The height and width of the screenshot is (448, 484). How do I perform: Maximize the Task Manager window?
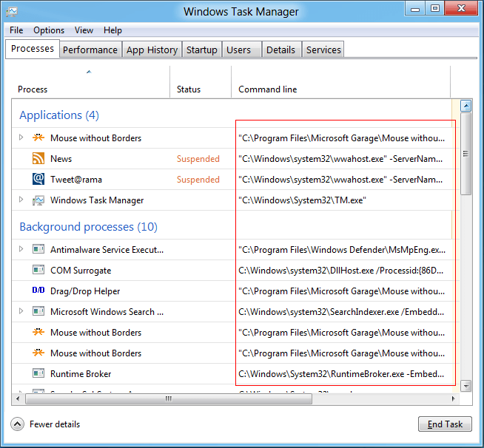pos(435,8)
